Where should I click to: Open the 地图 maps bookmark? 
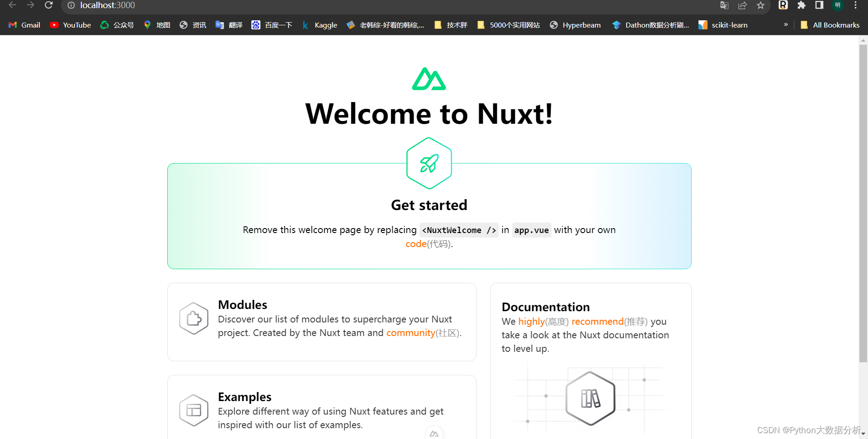[x=157, y=25]
